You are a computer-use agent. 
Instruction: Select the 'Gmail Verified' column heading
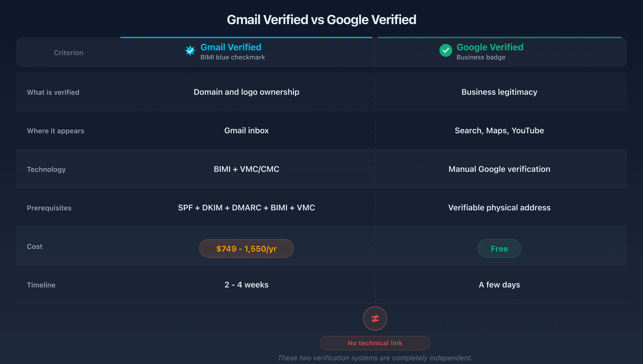click(x=231, y=47)
